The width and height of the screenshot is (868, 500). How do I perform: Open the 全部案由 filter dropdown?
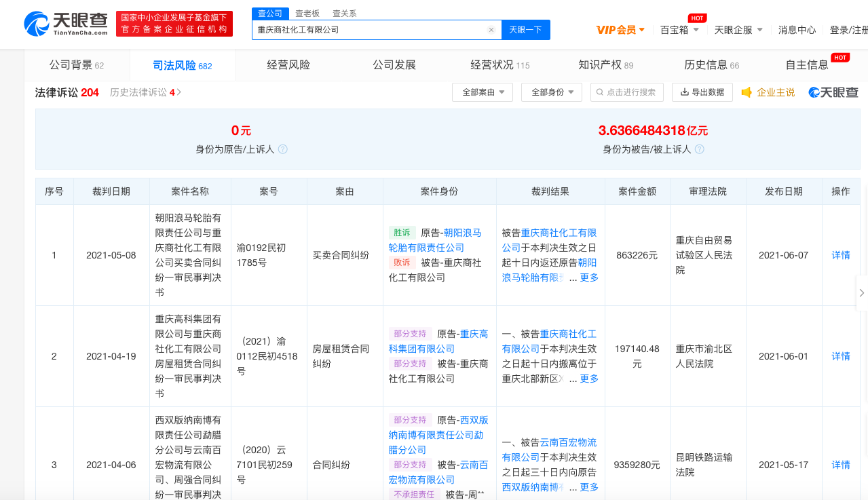(483, 92)
